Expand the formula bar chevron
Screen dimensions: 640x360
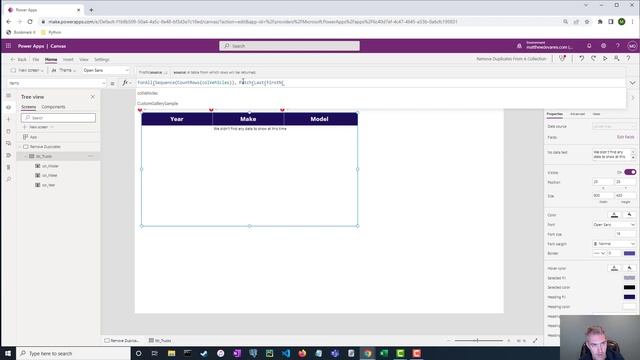[632, 83]
